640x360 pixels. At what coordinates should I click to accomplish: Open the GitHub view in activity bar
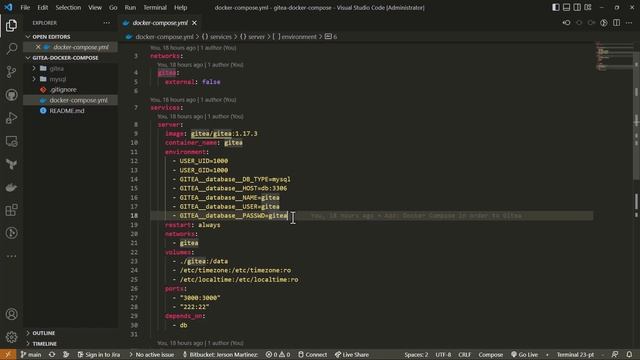[x=11, y=95]
